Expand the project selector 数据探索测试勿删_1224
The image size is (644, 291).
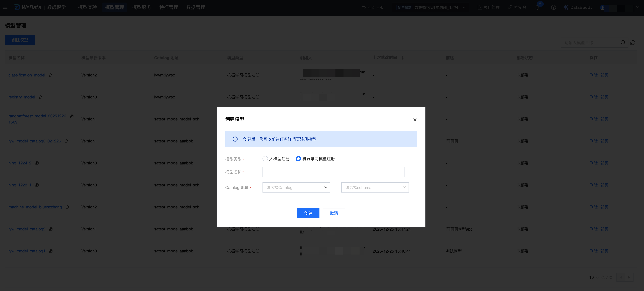click(436, 7)
